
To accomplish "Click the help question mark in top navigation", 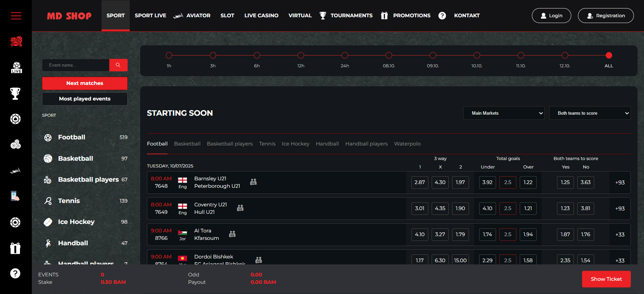I will [x=442, y=16].
